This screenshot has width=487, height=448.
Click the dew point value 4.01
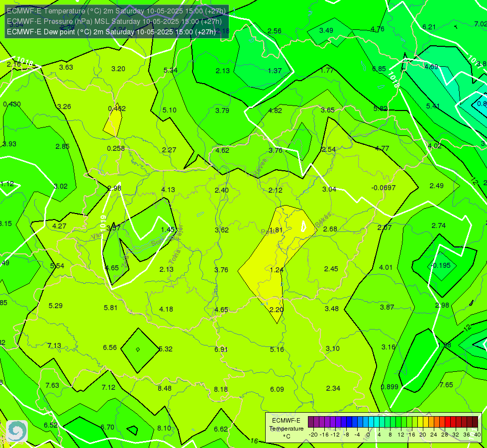coord(386,267)
